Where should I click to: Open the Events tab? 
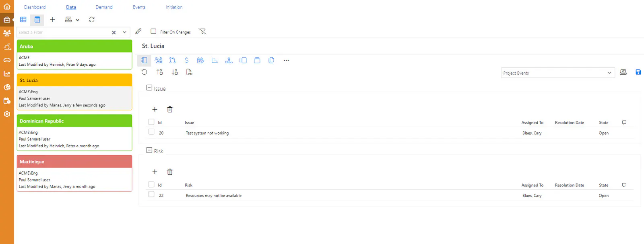(x=139, y=7)
